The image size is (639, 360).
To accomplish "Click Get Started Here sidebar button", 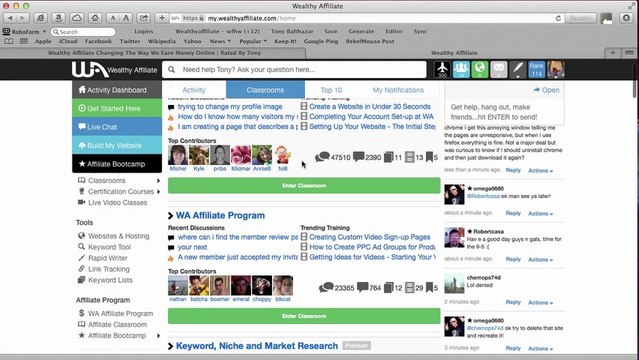I will tap(117, 108).
